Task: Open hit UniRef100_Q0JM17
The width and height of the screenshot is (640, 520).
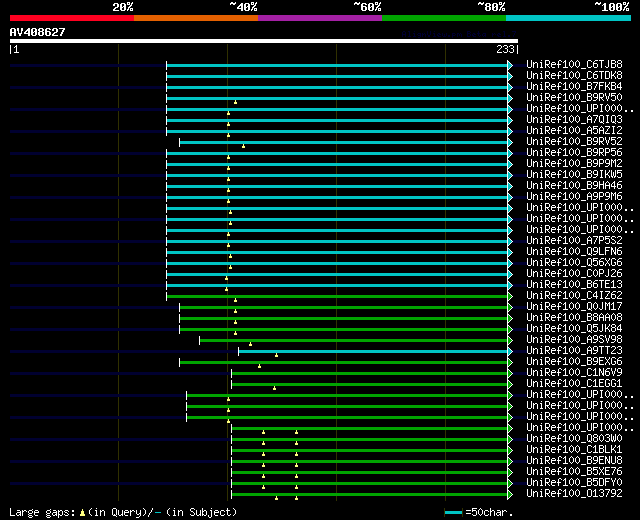Action: click(x=574, y=307)
